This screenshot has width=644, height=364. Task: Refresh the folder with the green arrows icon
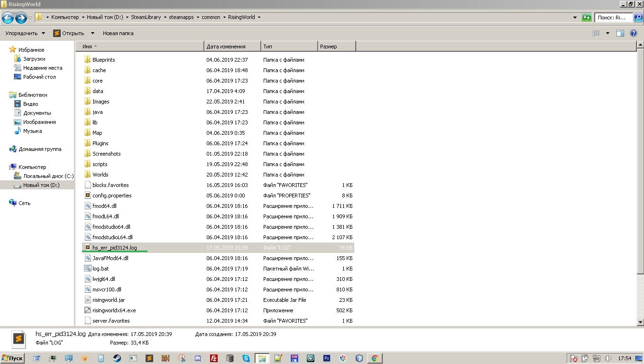(587, 17)
